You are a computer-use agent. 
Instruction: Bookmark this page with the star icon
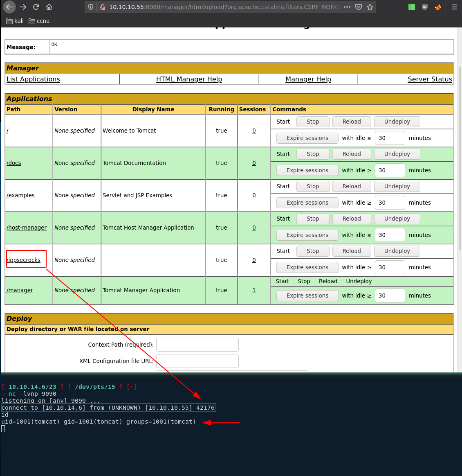click(370, 7)
